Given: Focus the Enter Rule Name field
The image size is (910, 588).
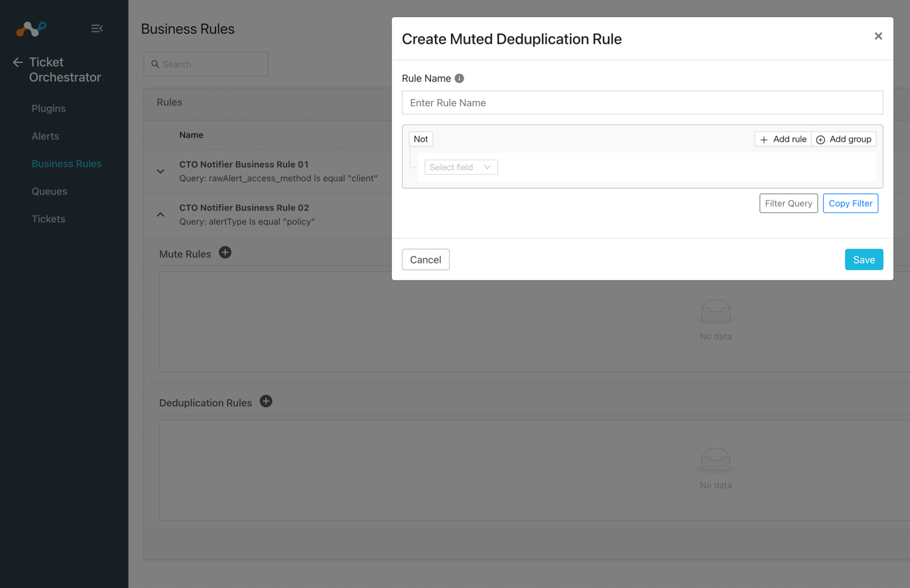Looking at the screenshot, I should click(642, 103).
